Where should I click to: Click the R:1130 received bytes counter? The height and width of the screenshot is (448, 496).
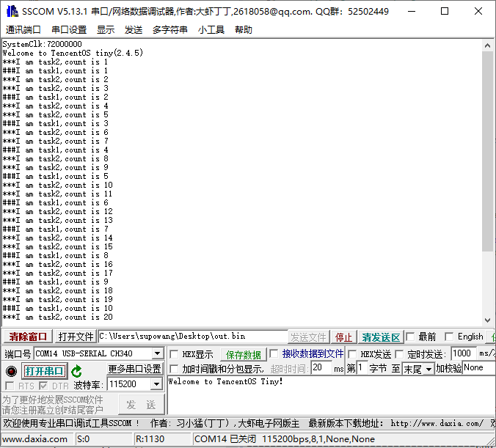(150, 438)
